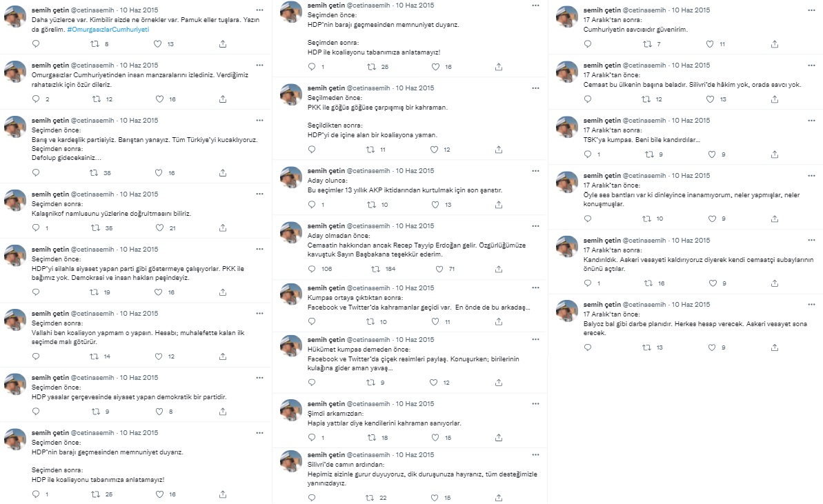823x504 pixels.
Task: Like the 'Defolup gideceksiniz' tweet
Action: (x=159, y=172)
